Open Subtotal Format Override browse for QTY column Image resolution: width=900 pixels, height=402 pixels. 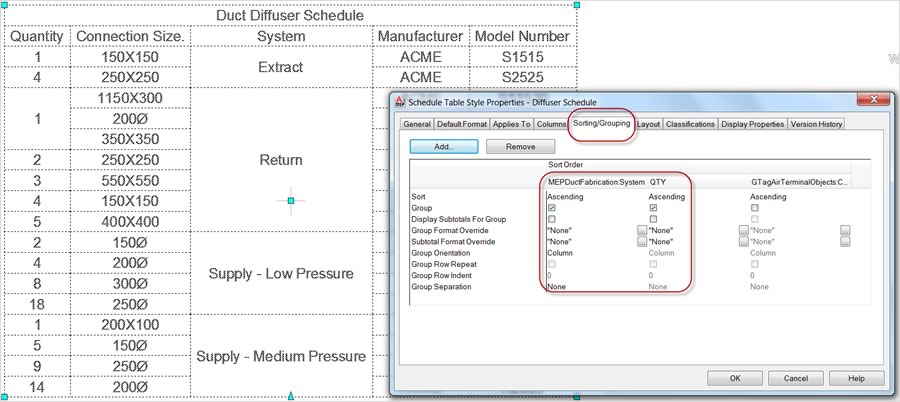tap(744, 241)
